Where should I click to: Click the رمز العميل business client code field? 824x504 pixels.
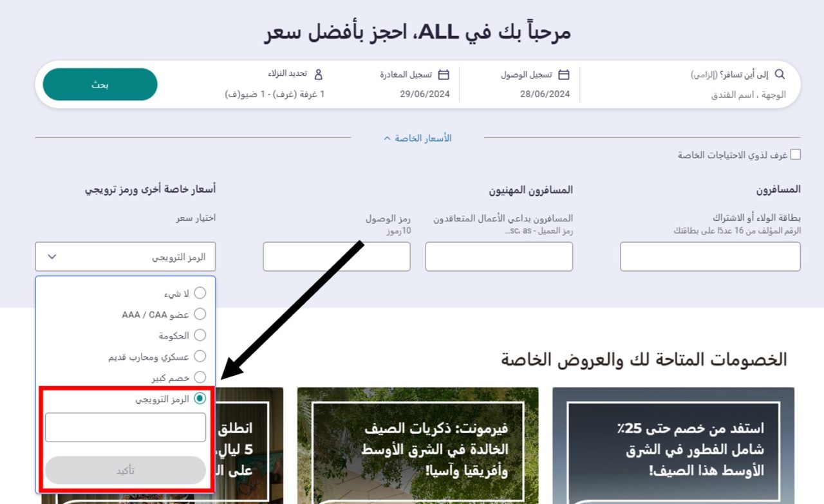coord(499,257)
